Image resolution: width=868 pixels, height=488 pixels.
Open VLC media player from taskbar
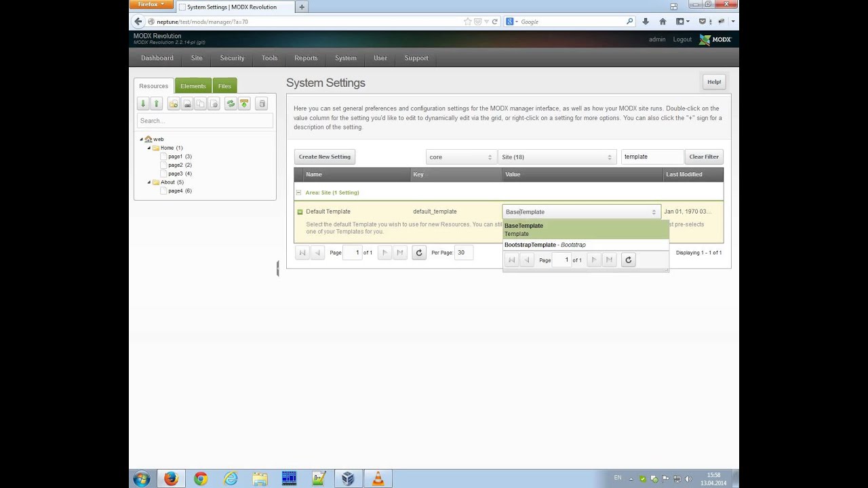pyautogui.click(x=378, y=479)
